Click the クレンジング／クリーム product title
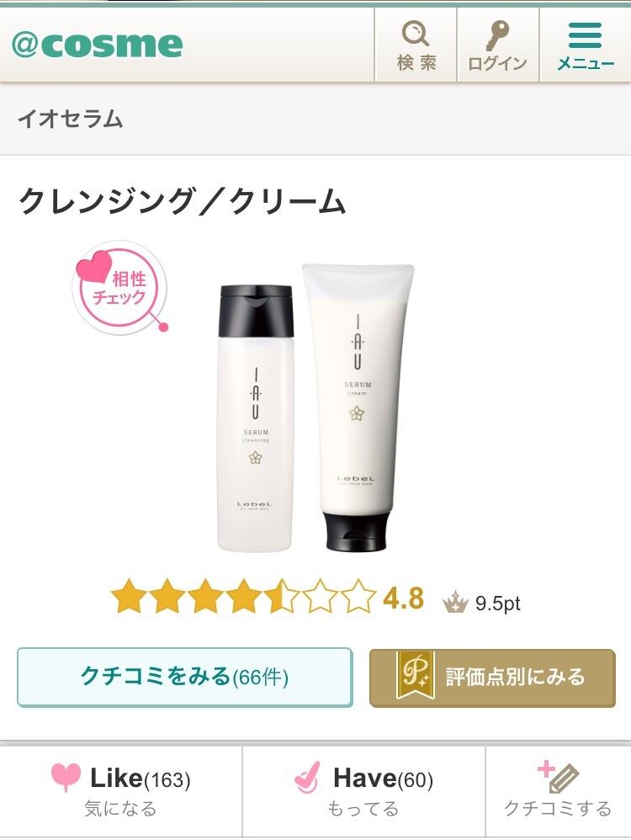Image resolution: width=631 pixels, height=840 pixels. point(182,202)
